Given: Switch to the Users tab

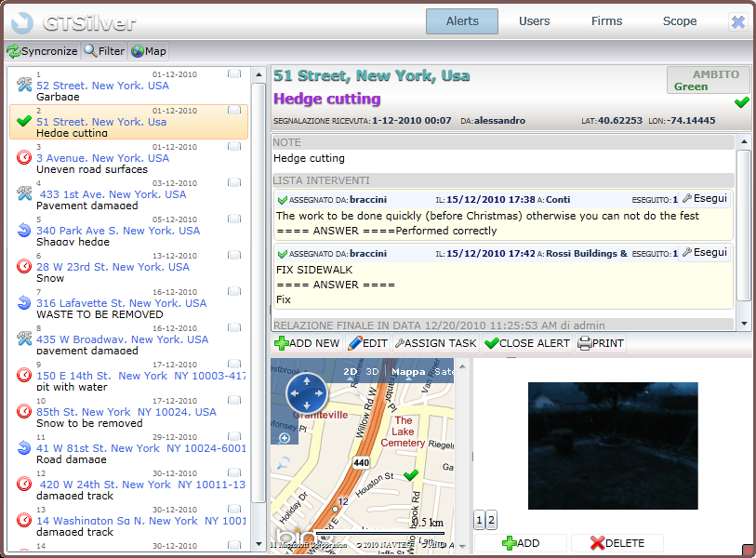Looking at the screenshot, I should tap(534, 21).
